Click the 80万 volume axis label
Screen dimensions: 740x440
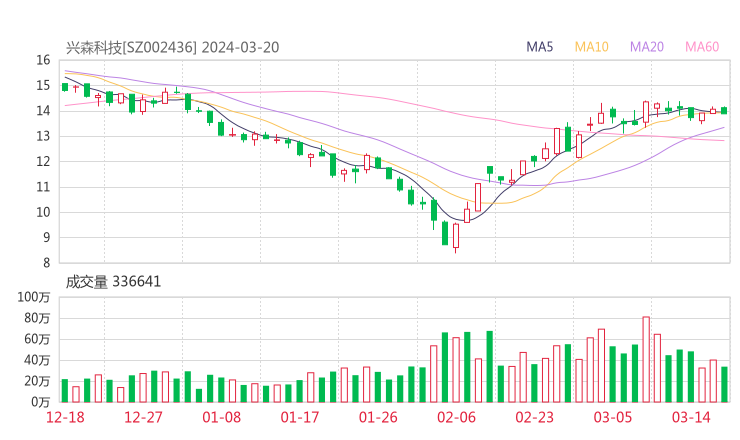click(37, 318)
